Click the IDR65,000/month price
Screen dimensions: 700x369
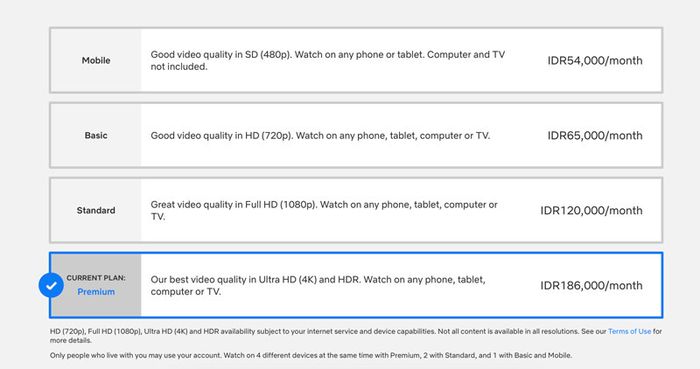coord(595,136)
